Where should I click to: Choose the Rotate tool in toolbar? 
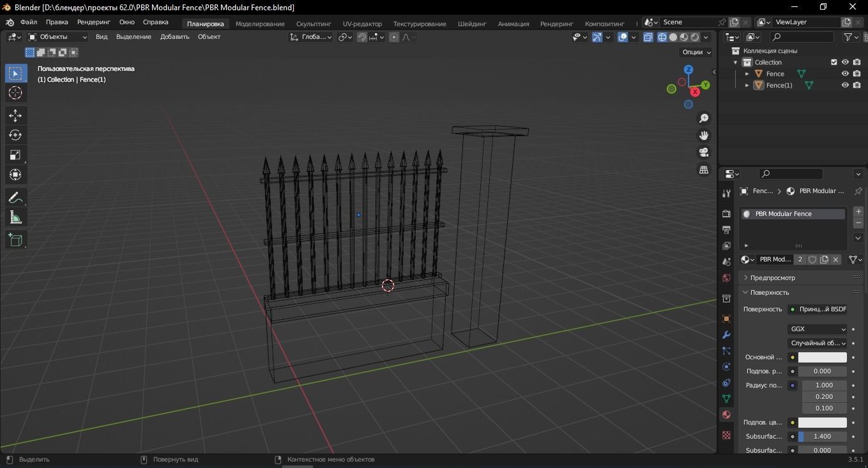[x=15, y=136]
